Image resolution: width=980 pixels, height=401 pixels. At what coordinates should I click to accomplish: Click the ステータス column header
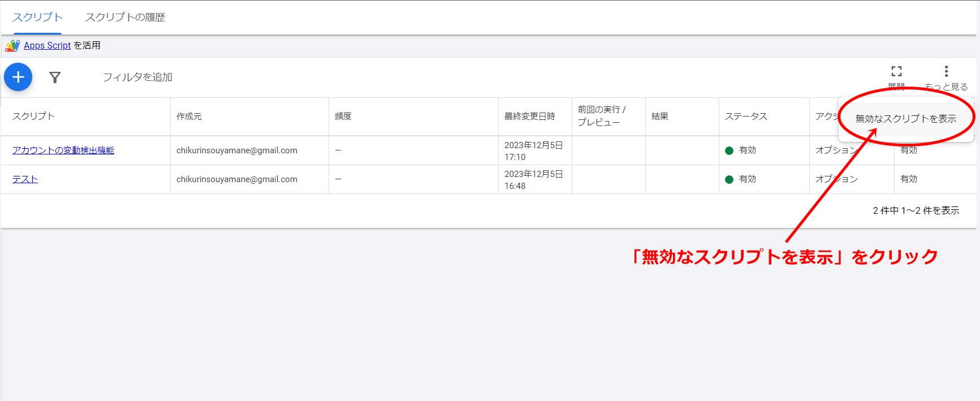tap(746, 117)
